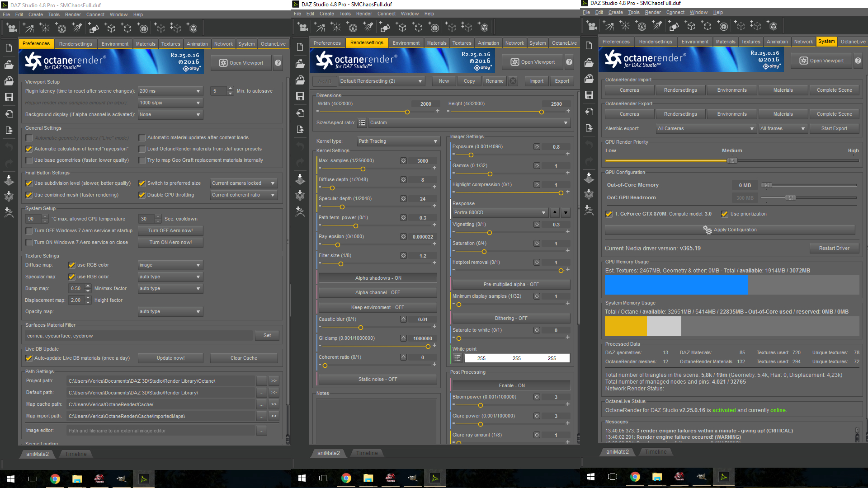Click the Clear Cache button
Image resolution: width=868 pixels, height=488 pixels.
(244, 358)
